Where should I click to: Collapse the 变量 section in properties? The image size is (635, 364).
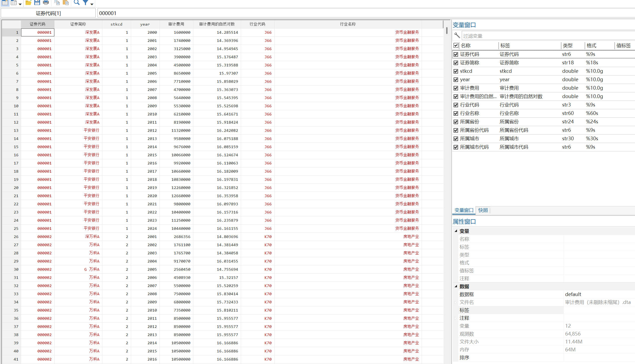[x=456, y=231]
